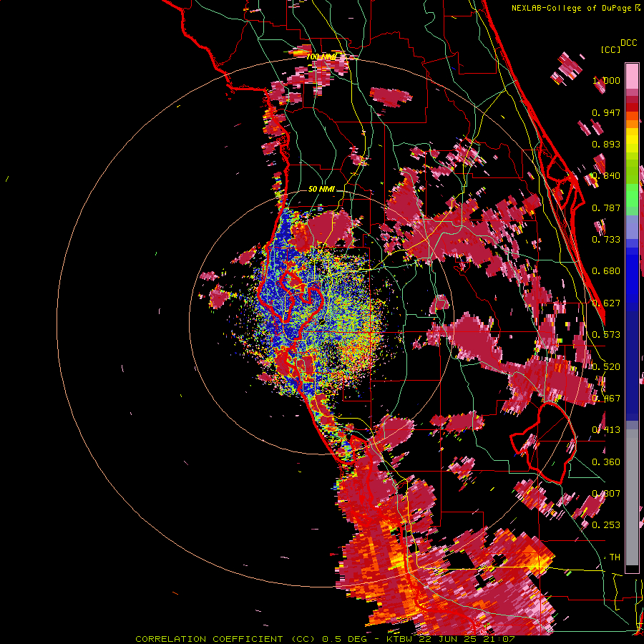Select the 0.893 scale value

[x=606, y=144]
